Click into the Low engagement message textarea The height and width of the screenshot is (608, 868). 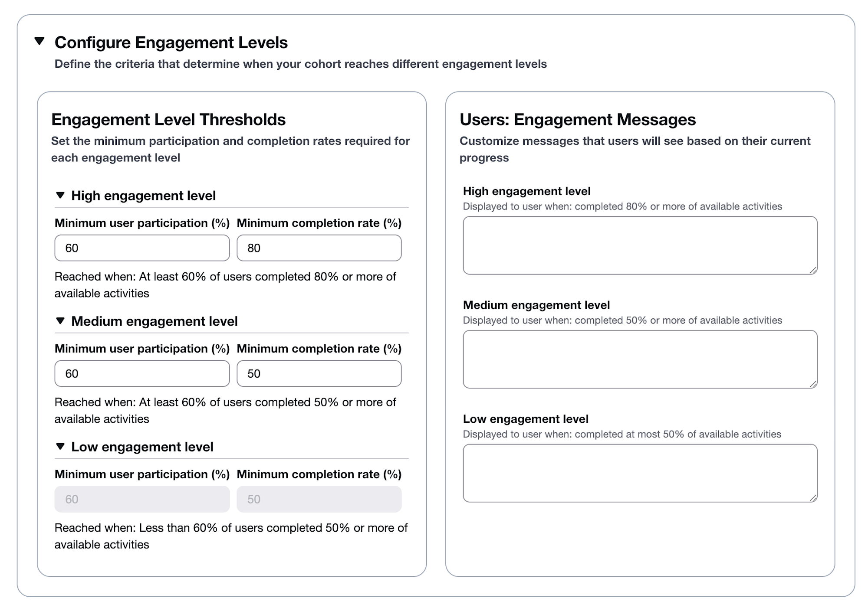click(x=640, y=473)
